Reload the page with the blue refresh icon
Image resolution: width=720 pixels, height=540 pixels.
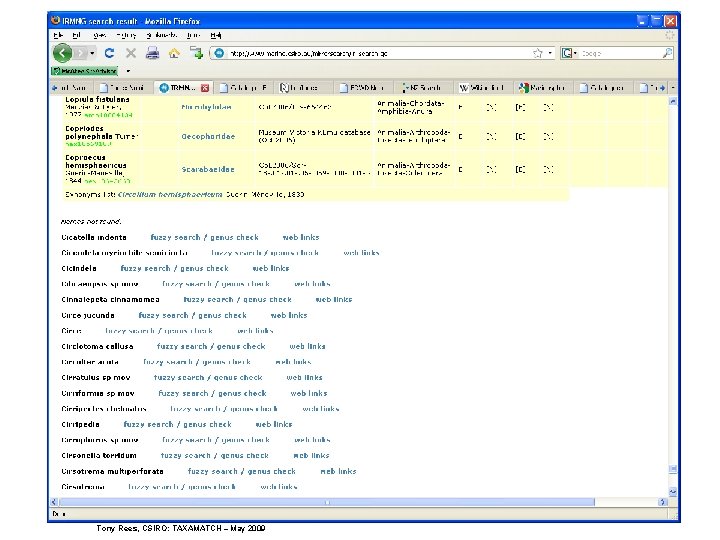109,53
